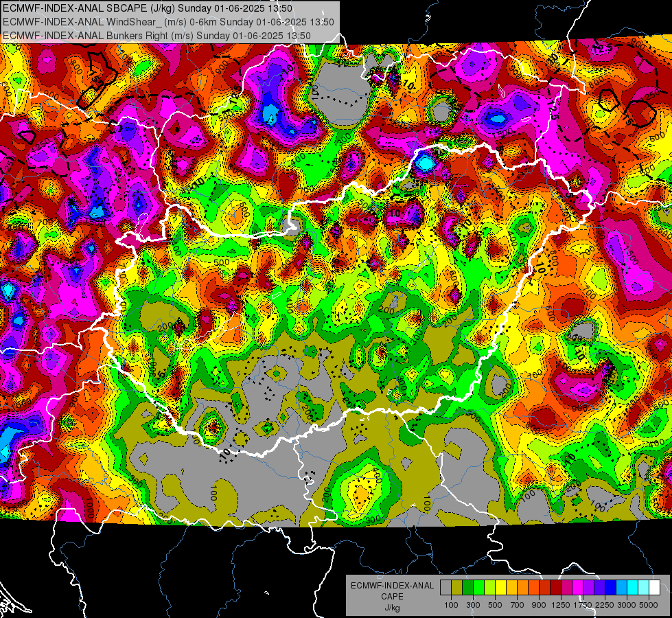Select the brick red swatch after 900
The image size is (672, 618).
545,588
